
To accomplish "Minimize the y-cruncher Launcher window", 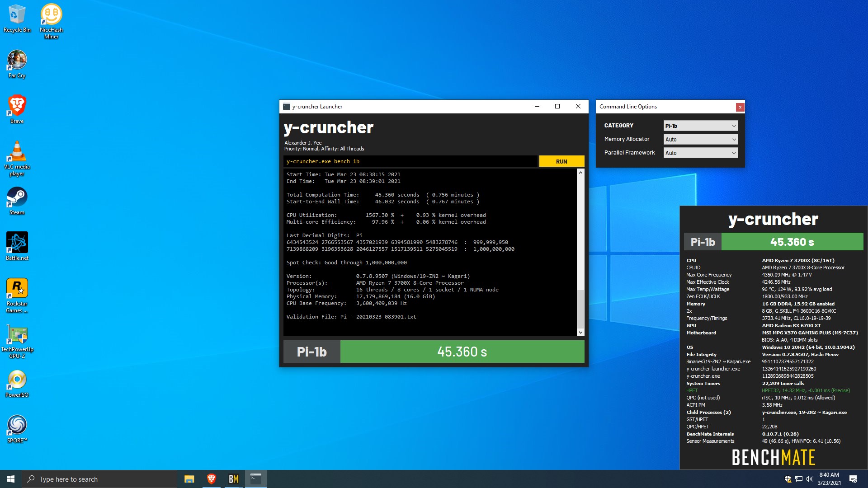I will tap(537, 107).
